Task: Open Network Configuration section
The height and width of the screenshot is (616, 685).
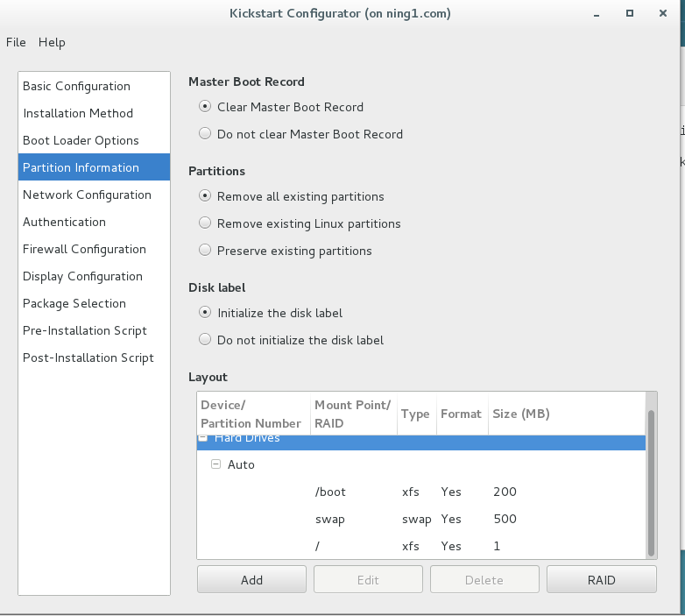Action: [94, 195]
